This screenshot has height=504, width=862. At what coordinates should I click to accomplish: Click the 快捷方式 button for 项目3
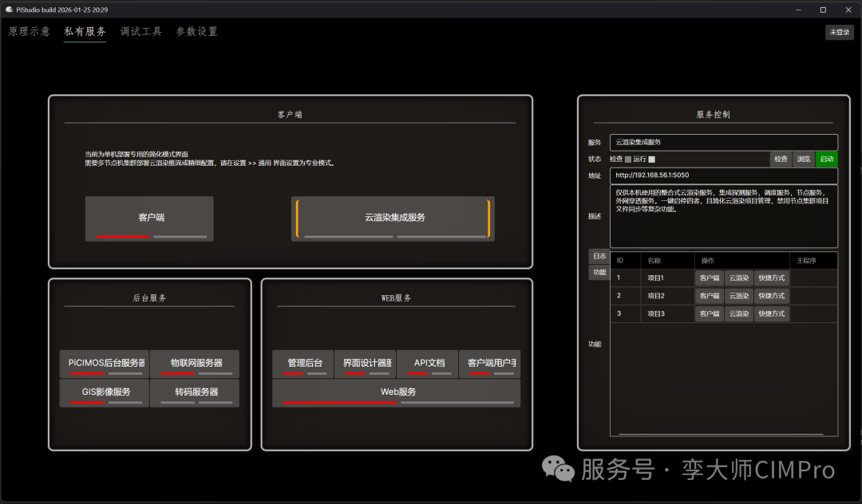click(772, 314)
